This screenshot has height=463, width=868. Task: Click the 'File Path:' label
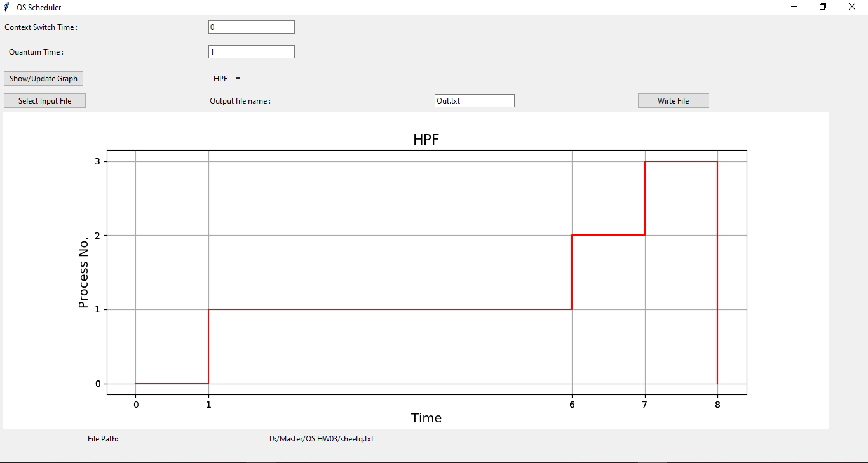(103, 439)
